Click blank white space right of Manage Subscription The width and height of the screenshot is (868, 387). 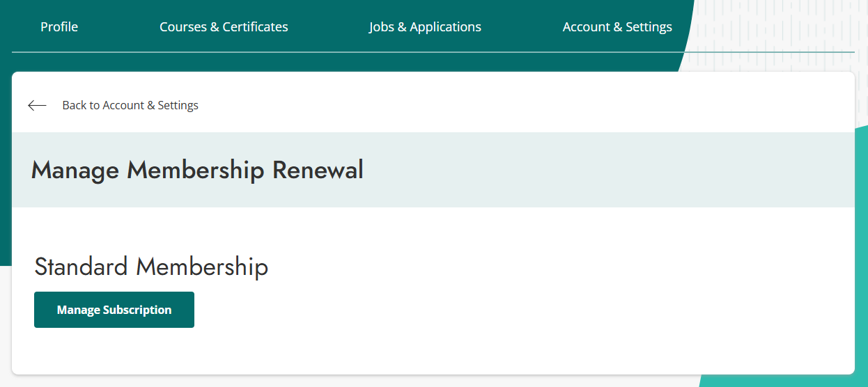pos(488,310)
